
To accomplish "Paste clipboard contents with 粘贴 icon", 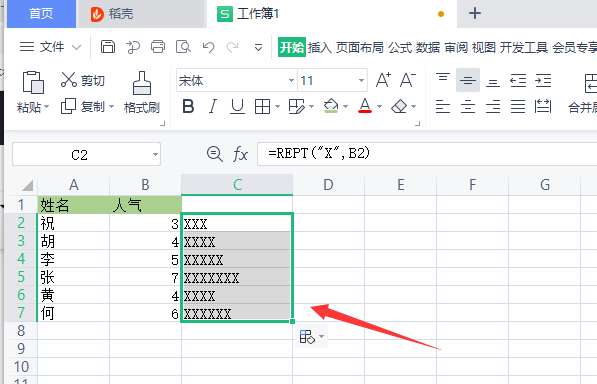I will click(x=33, y=82).
